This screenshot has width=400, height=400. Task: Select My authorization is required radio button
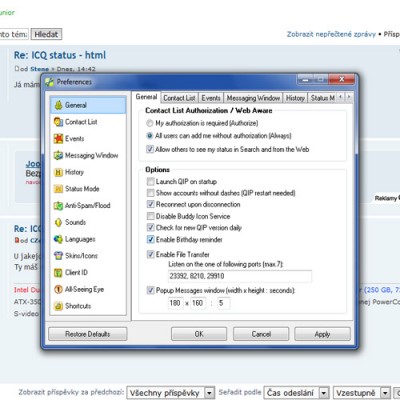point(150,123)
